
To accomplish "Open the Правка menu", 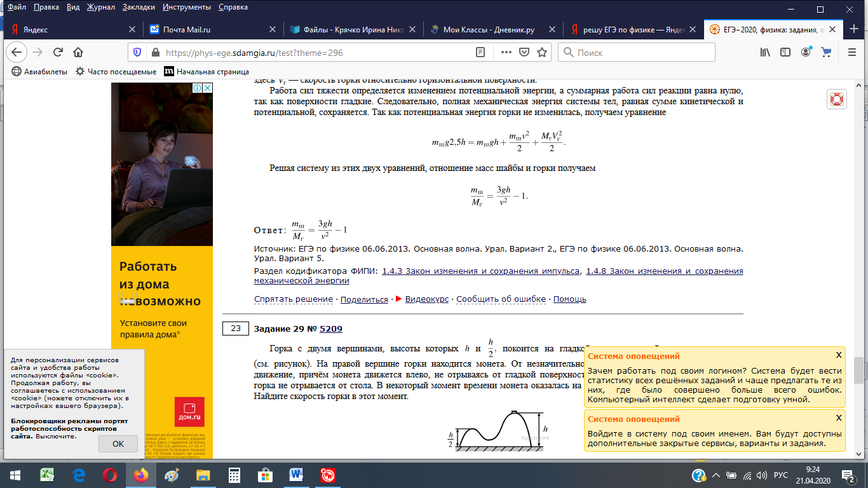I will (x=46, y=8).
